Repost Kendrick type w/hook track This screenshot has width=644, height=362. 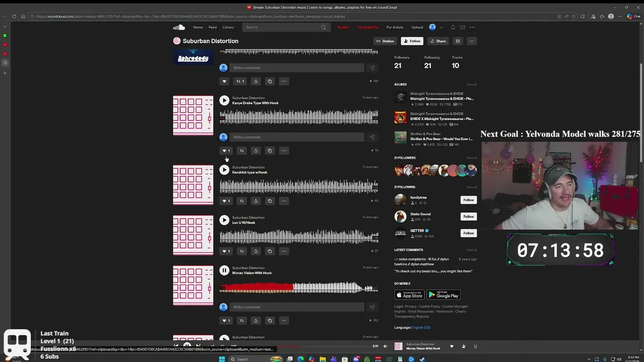pos(242,201)
